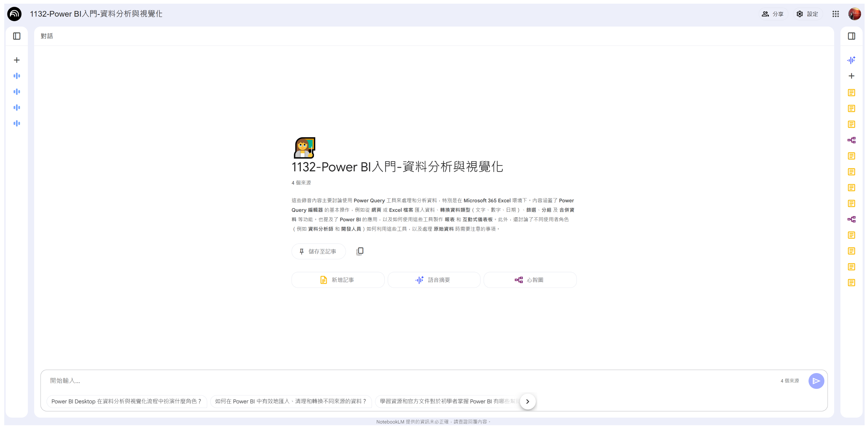Open the last note icon in right sidebar
The image size is (868, 430).
pyautogui.click(x=851, y=283)
